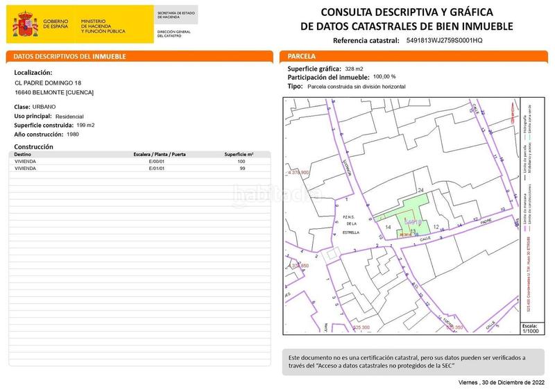Click the Superficie m² column header
This screenshot has width=555, height=392.
[x=239, y=154]
